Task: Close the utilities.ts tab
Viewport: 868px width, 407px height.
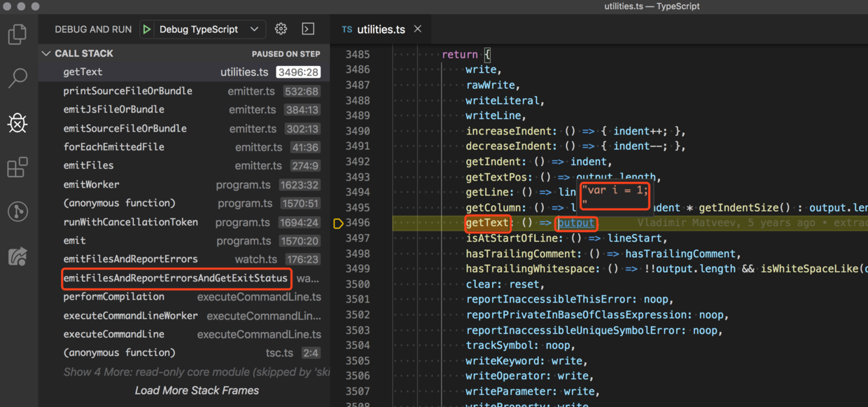Action: 418,29
